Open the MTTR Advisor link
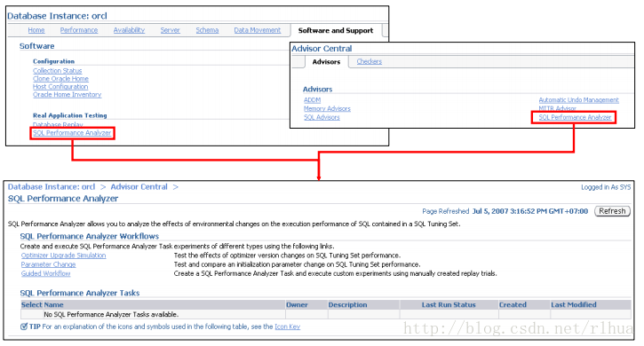This screenshot has width=644, height=346. 557,108
